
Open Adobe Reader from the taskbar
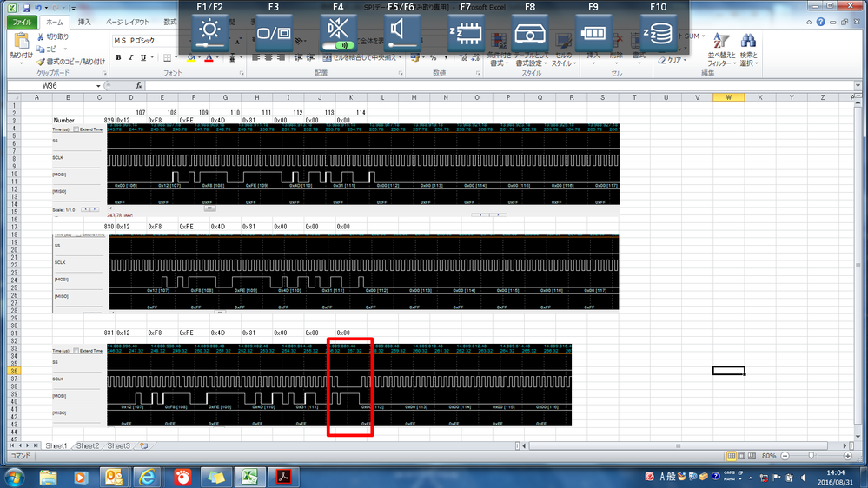pyautogui.click(x=284, y=477)
